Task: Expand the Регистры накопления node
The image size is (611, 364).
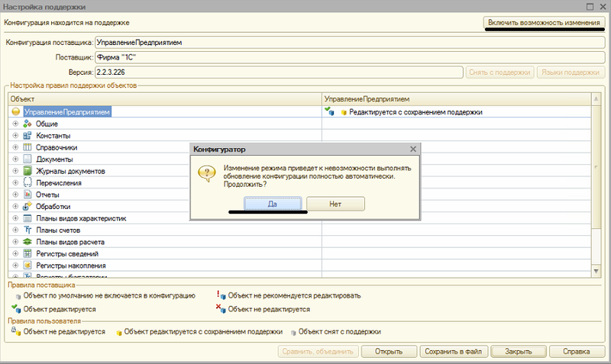Action: 15,266
